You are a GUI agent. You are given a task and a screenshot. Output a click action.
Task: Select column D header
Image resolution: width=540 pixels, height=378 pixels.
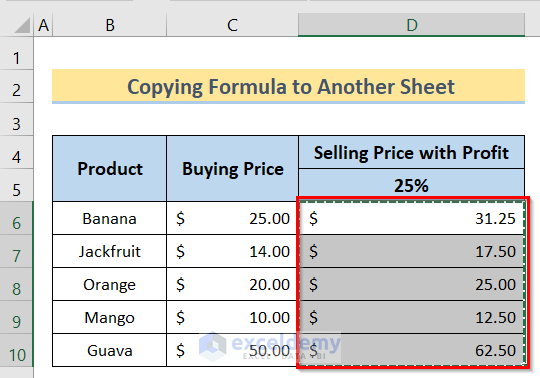[412, 25]
